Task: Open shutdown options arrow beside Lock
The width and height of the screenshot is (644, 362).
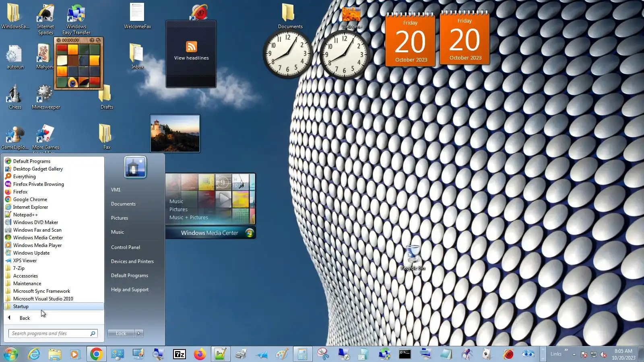Action: (x=139, y=333)
